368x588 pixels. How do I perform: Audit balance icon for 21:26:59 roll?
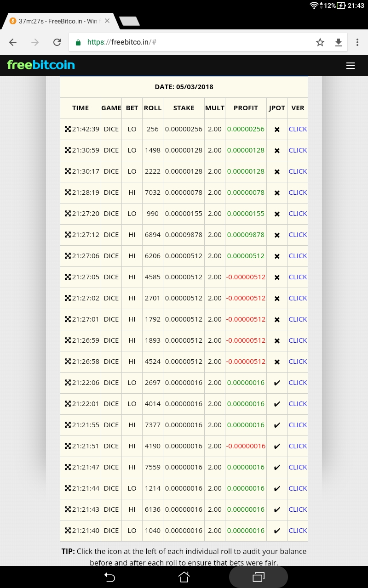[68, 340]
